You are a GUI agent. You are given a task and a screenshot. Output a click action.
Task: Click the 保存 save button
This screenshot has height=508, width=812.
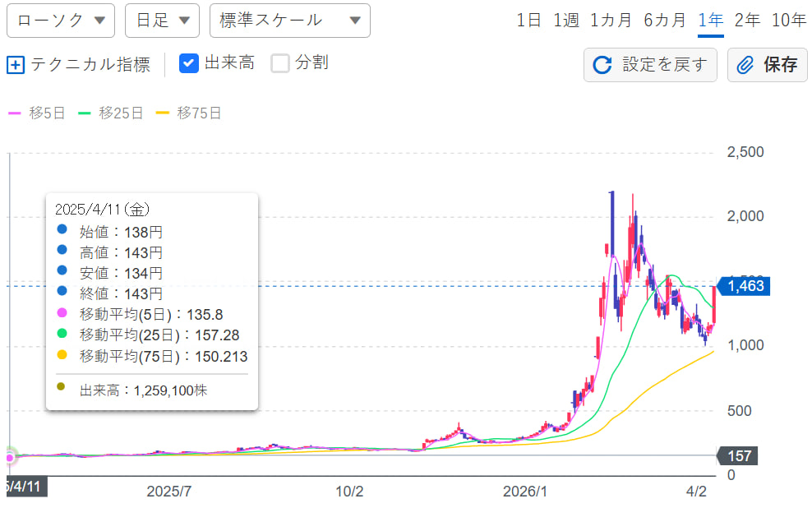tap(767, 65)
